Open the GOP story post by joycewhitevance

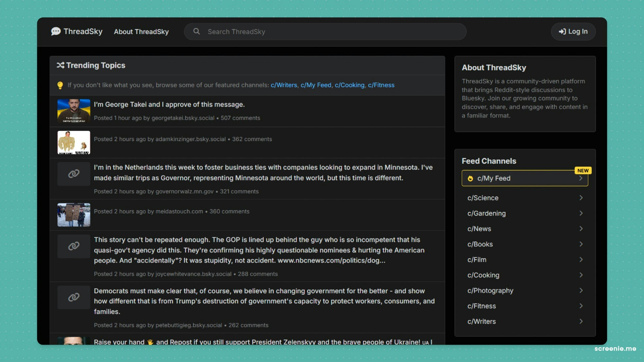coord(259,250)
